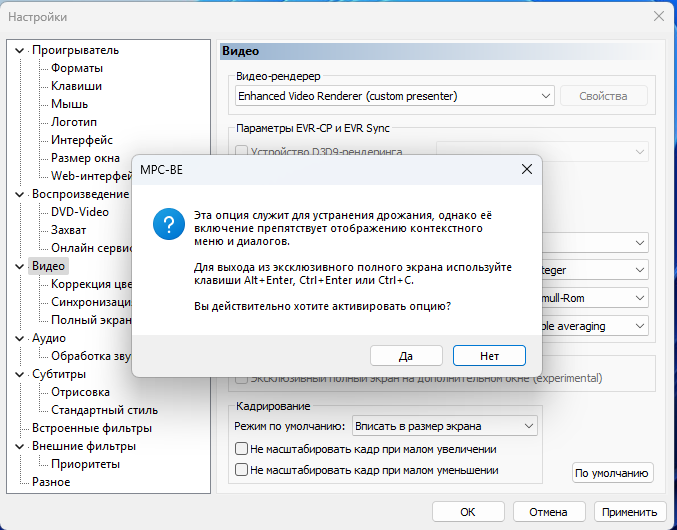Select Форматы in the tree
This screenshot has height=530, width=677.
click(77, 68)
